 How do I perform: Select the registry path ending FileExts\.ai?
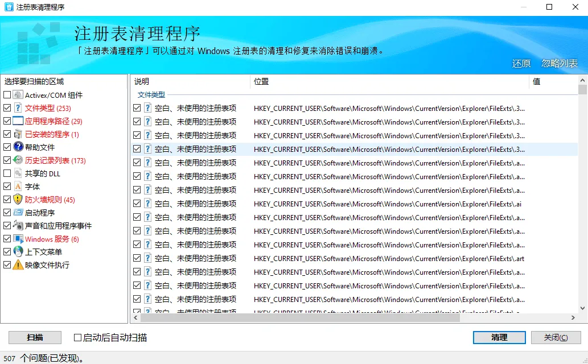(388, 204)
